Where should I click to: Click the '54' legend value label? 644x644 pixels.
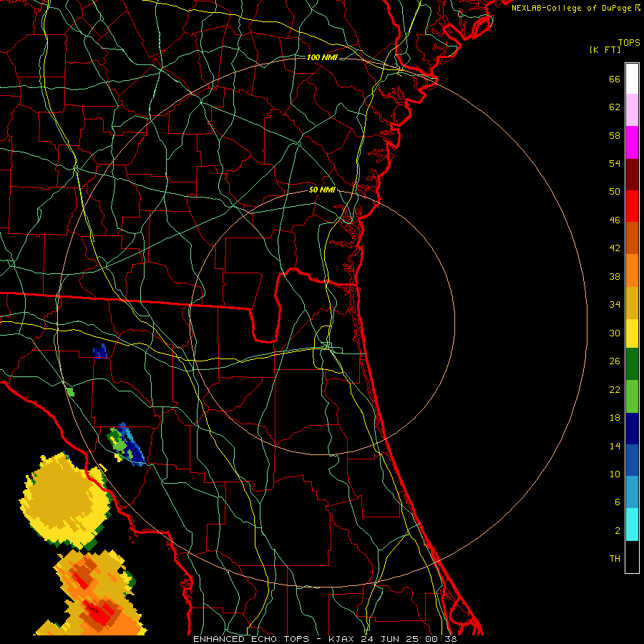click(615, 163)
